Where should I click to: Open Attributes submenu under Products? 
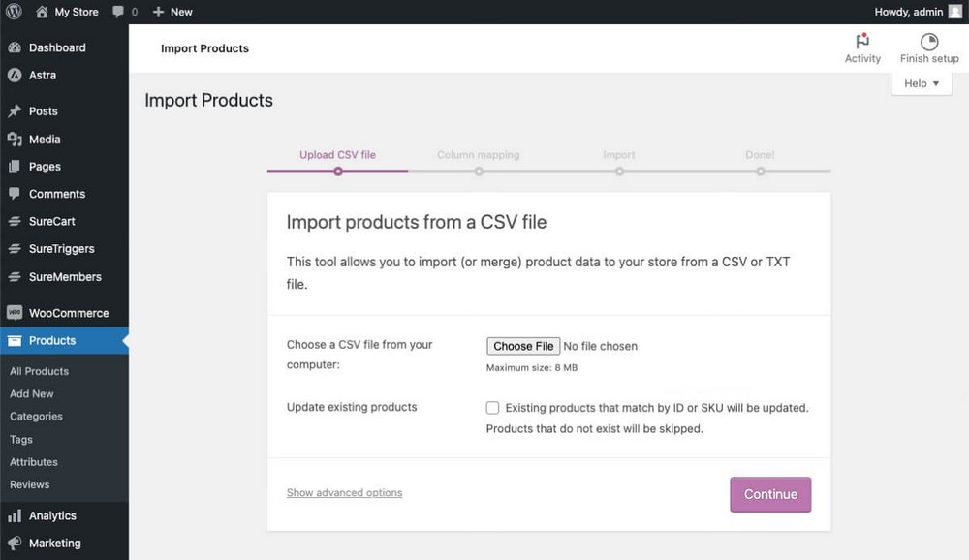[x=33, y=462]
